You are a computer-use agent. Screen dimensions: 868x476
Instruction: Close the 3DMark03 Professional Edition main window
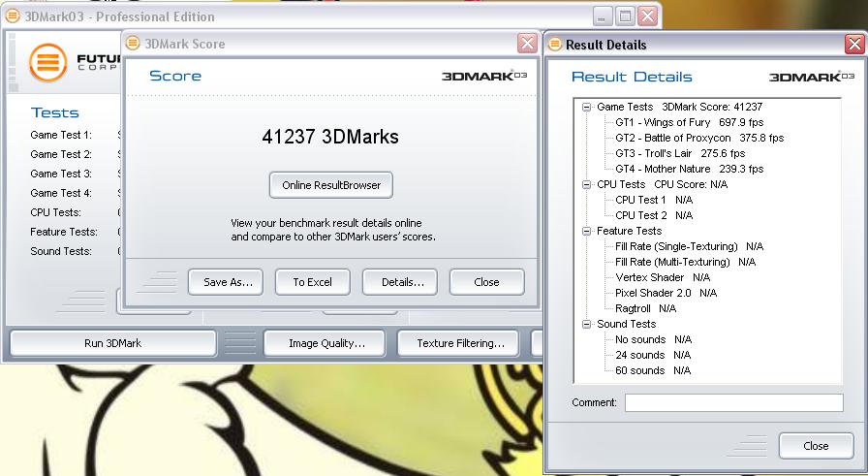click(647, 16)
